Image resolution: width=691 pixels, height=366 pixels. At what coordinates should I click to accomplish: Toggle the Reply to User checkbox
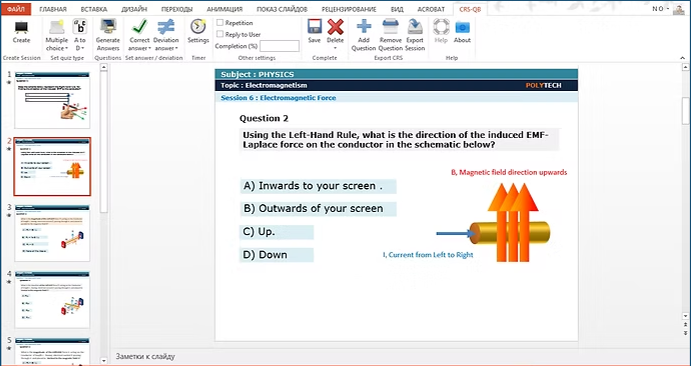tap(220, 34)
